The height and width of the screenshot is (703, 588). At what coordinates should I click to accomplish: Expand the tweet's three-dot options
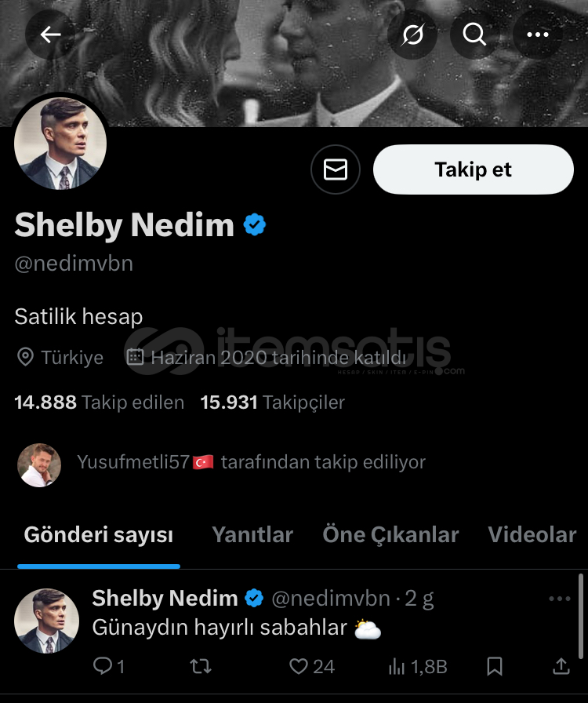click(559, 599)
